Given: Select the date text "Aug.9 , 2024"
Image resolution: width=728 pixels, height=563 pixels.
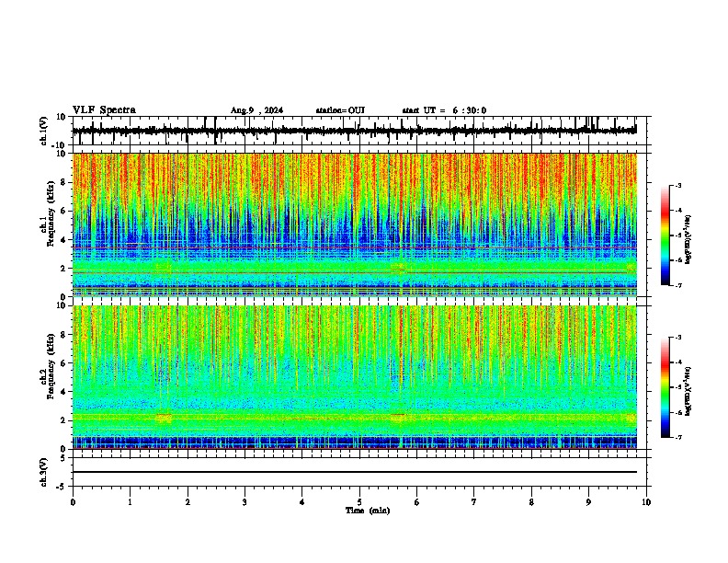Looking at the screenshot, I should click(256, 110).
